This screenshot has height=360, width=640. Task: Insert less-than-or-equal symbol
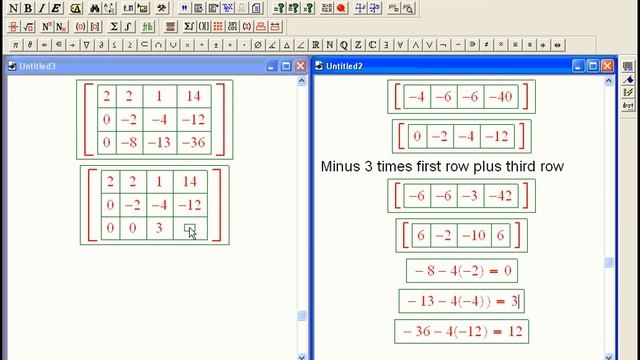[115, 45]
